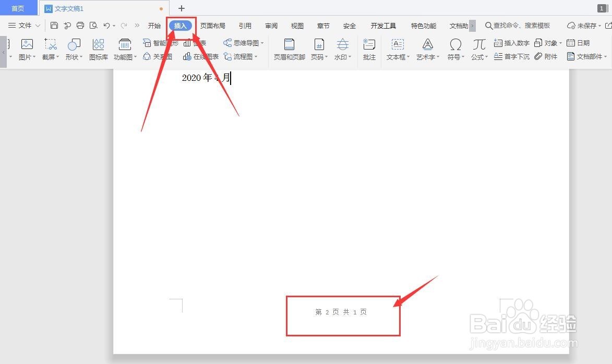The height and width of the screenshot is (364, 612).
Task: Open the 在线图表 online chart
Action: [201, 56]
